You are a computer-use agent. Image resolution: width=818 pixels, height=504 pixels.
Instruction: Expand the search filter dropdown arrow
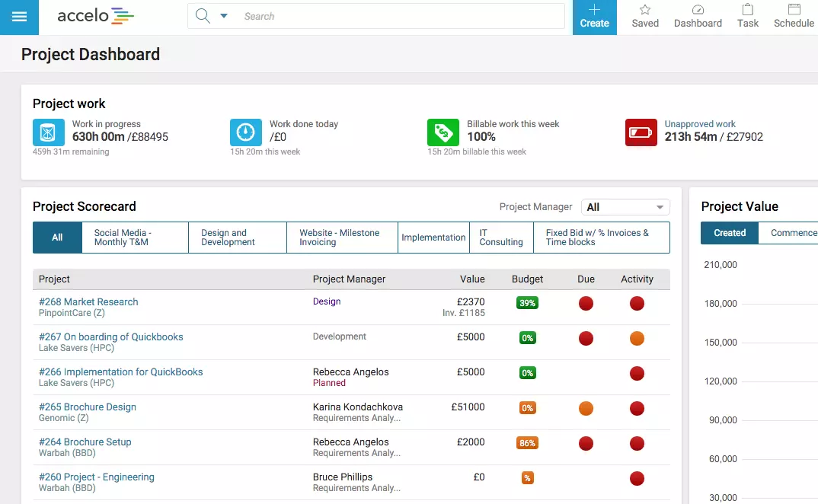point(224,16)
